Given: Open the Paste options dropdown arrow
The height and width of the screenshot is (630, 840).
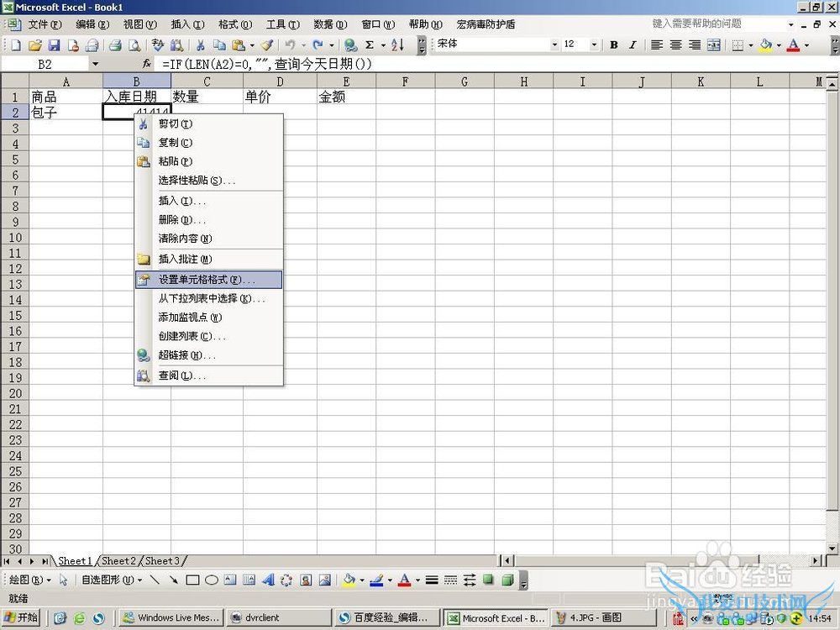Looking at the screenshot, I should [x=252, y=45].
